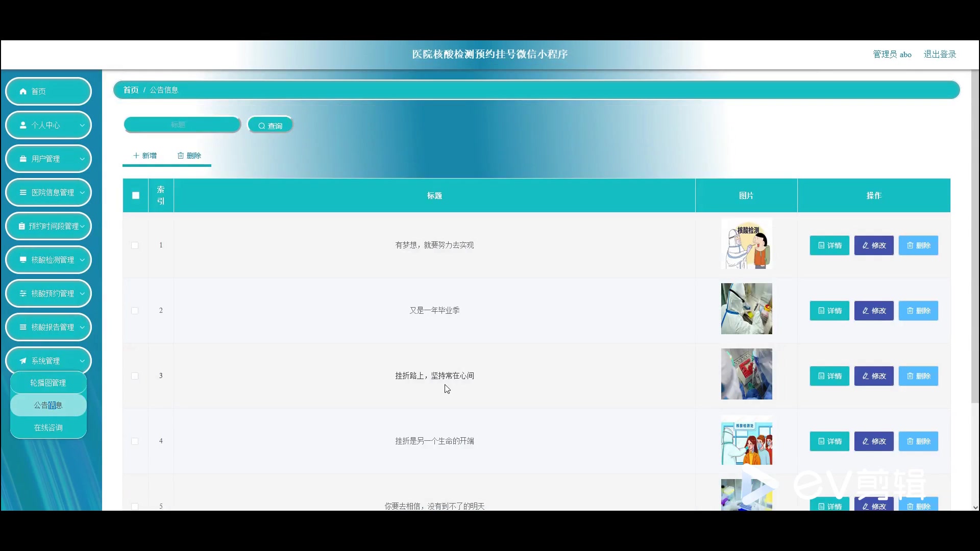Click the paper-plane icon beside 系统管理

[x=23, y=361]
